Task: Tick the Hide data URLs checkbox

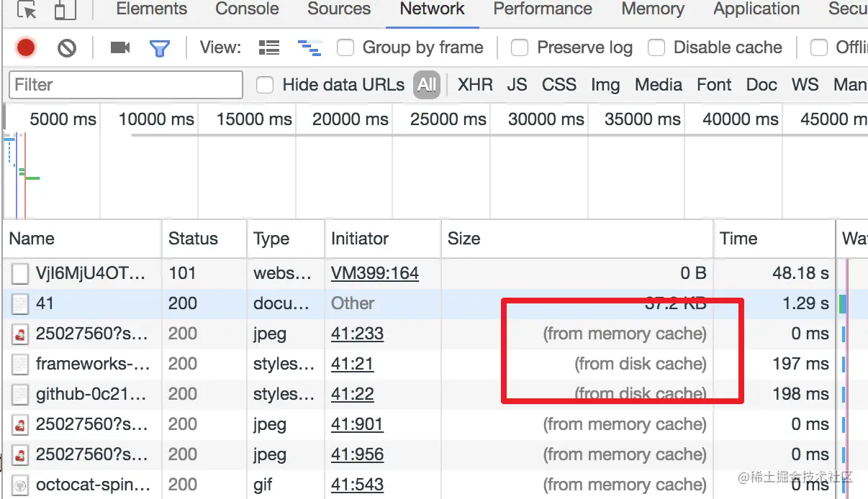Action: 266,85
